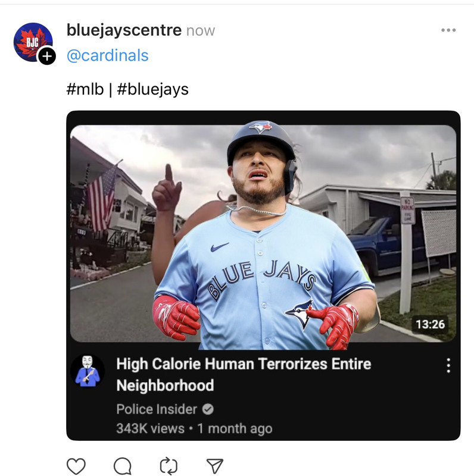Click the "now" post timestamp

click(201, 31)
